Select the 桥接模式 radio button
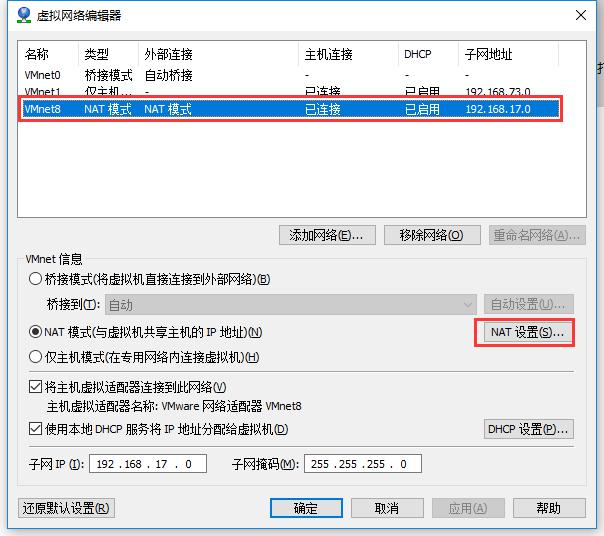The width and height of the screenshot is (604, 536). click(35, 279)
